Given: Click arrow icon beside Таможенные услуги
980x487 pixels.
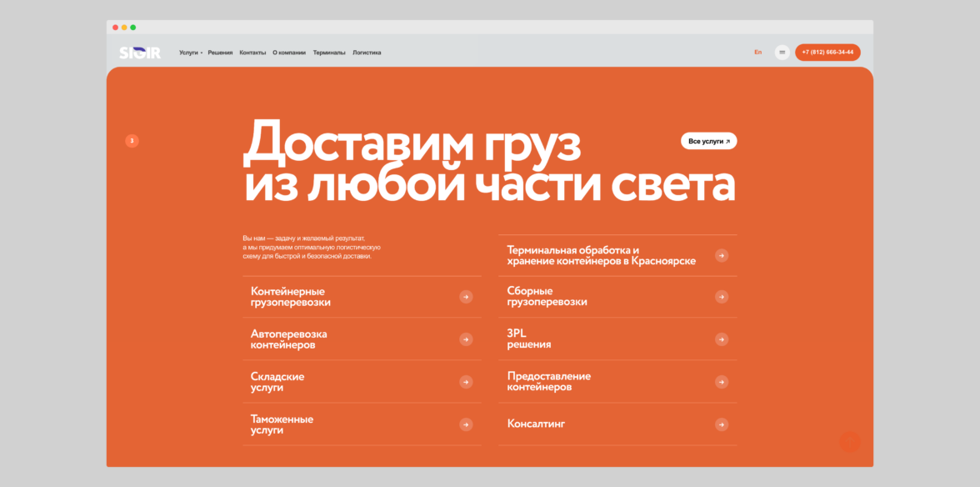Looking at the screenshot, I should coord(466,424).
